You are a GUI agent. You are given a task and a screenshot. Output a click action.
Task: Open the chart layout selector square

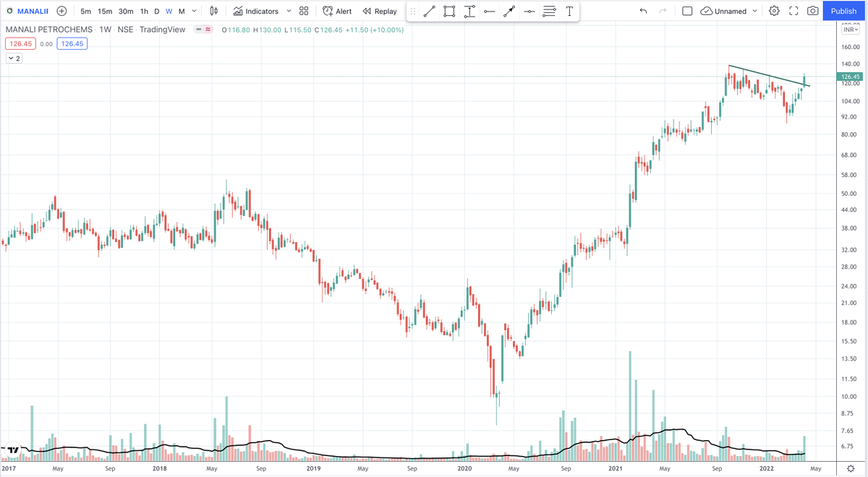coord(687,11)
